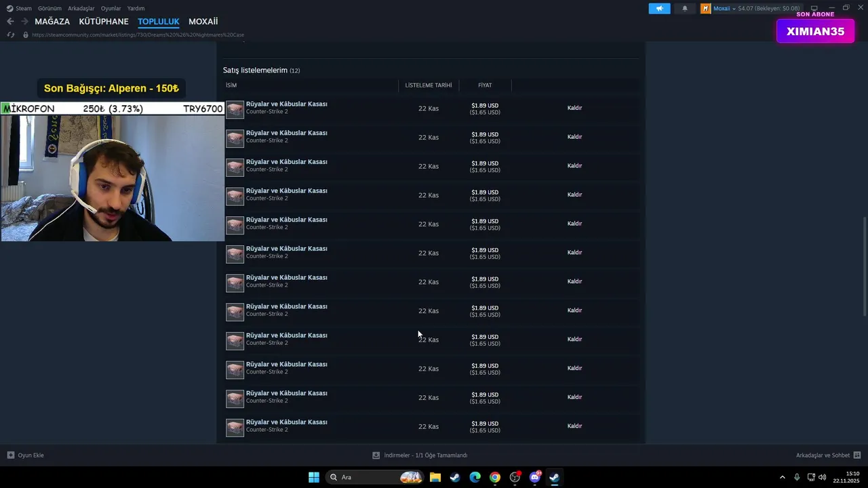Viewport: 868px width, 488px height.
Task: Click the active Steam taskbar icon
Action: (555, 477)
